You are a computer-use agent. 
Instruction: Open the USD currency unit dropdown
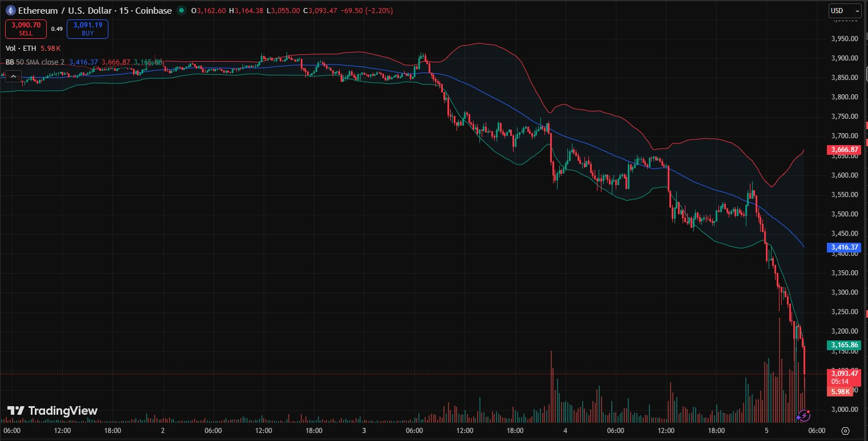coord(845,10)
